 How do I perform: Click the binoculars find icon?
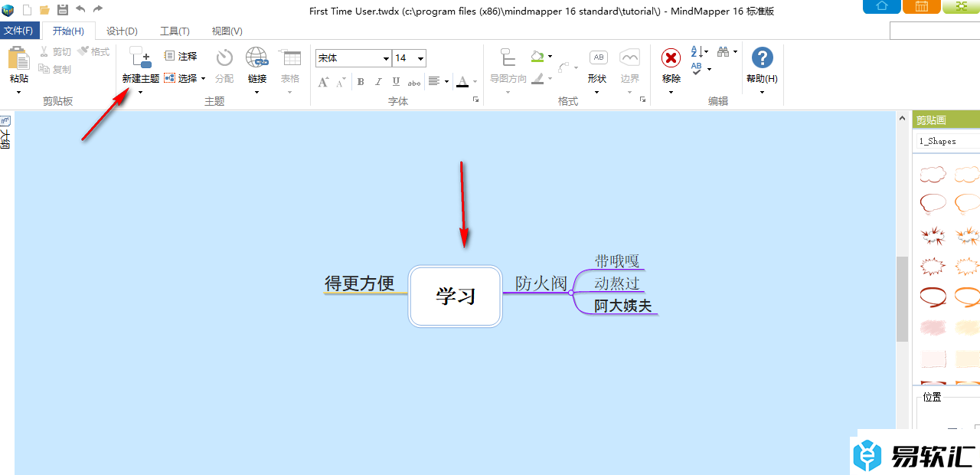point(723,51)
